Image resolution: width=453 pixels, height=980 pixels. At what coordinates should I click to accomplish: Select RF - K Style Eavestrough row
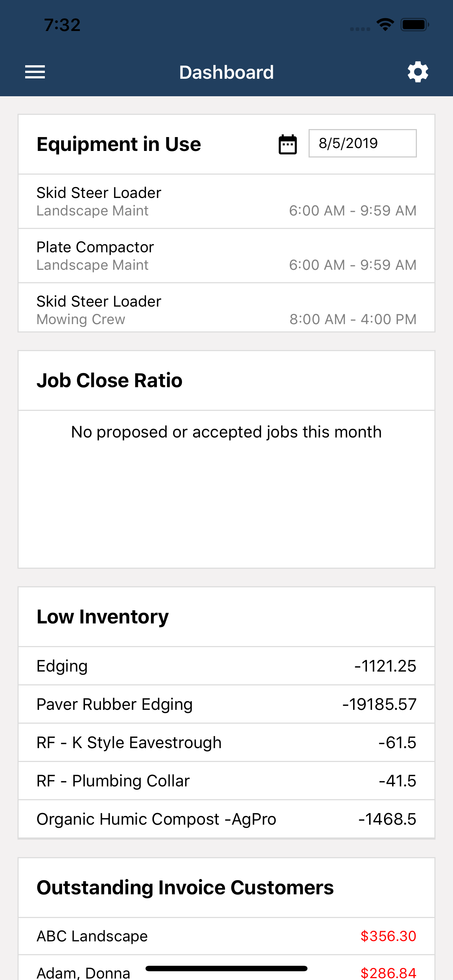(226, 742)
